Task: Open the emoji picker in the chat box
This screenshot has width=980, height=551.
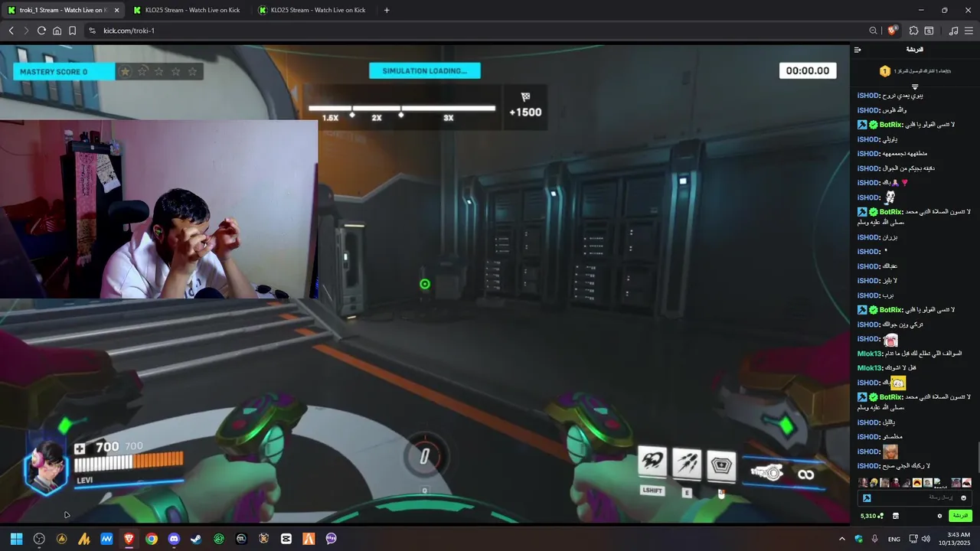Action: (964, 497)
